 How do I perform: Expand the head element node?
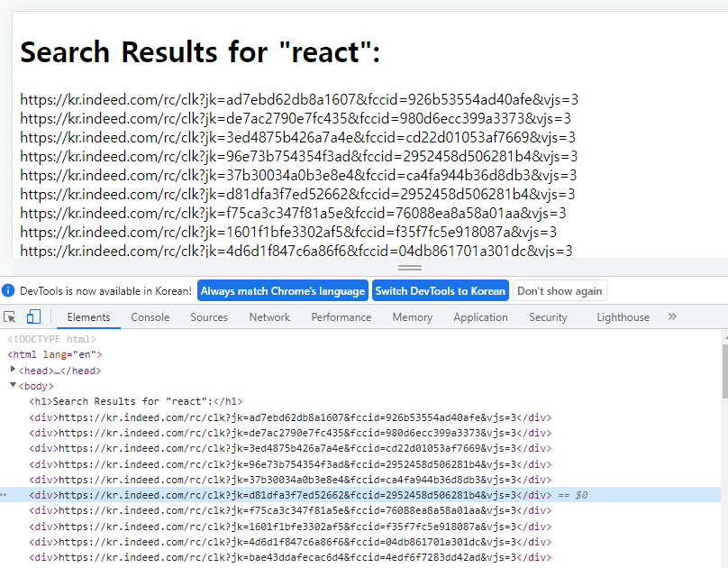tap(13, 370)
